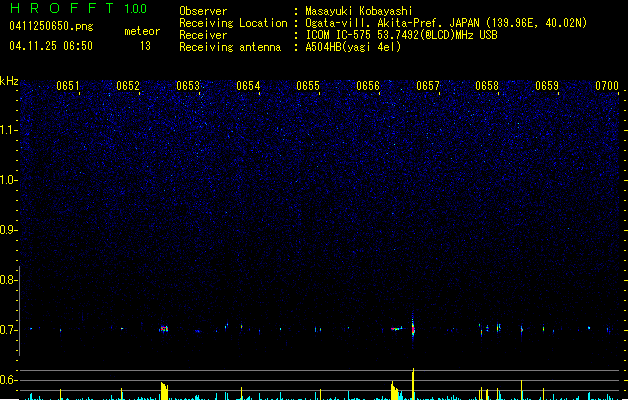Click the tallest yellow power spike near 0657

(x=413, y=384)
